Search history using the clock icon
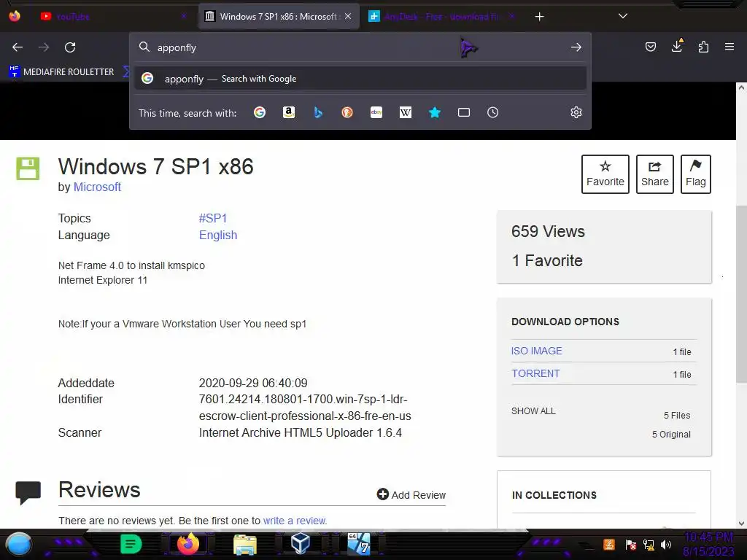 pyautogui.click(x=492, y=112)
